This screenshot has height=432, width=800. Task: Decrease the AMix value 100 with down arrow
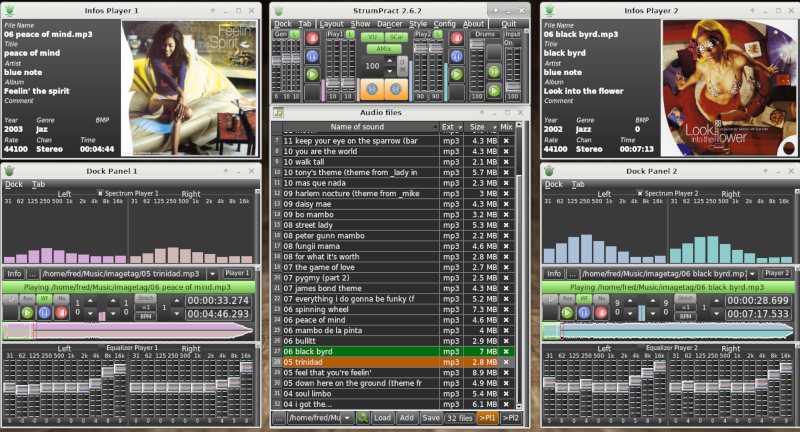pyautogui.click(x=390, y=71)
